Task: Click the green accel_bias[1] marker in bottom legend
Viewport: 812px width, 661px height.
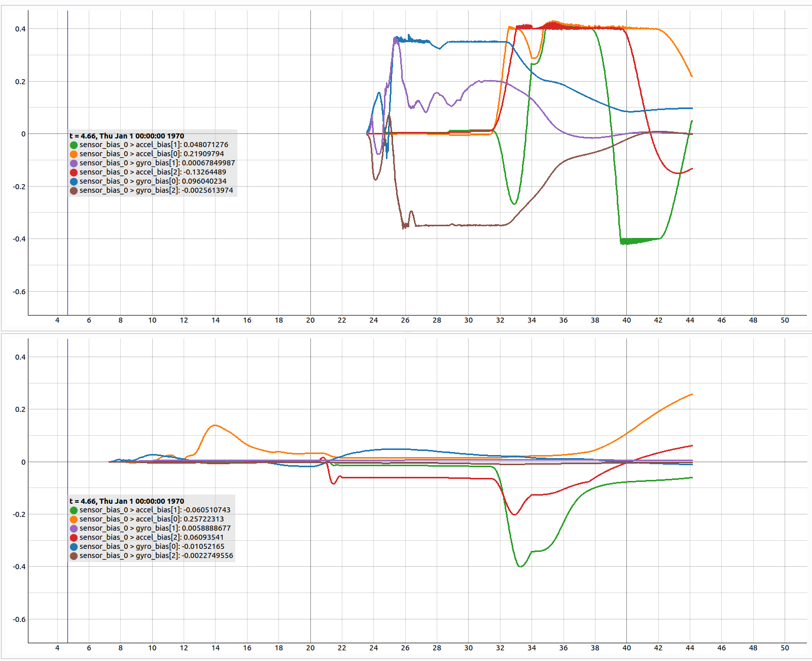Action: coord(74,510)
